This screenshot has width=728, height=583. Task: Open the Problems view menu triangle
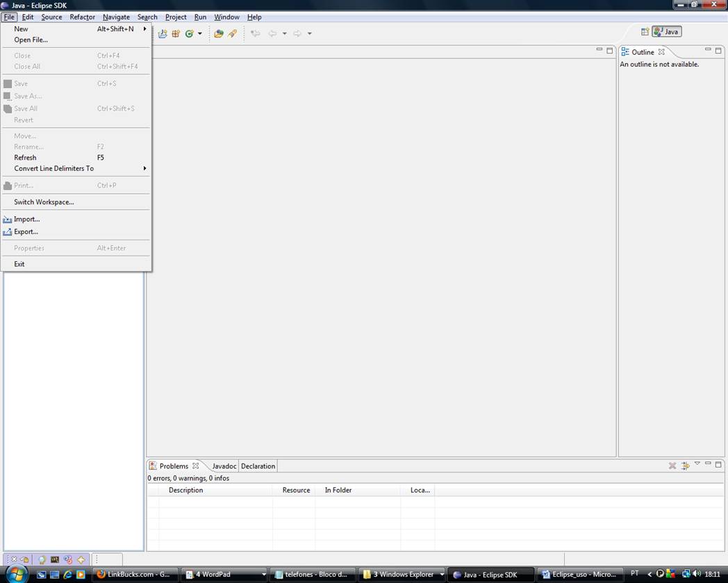pos(697,463)
